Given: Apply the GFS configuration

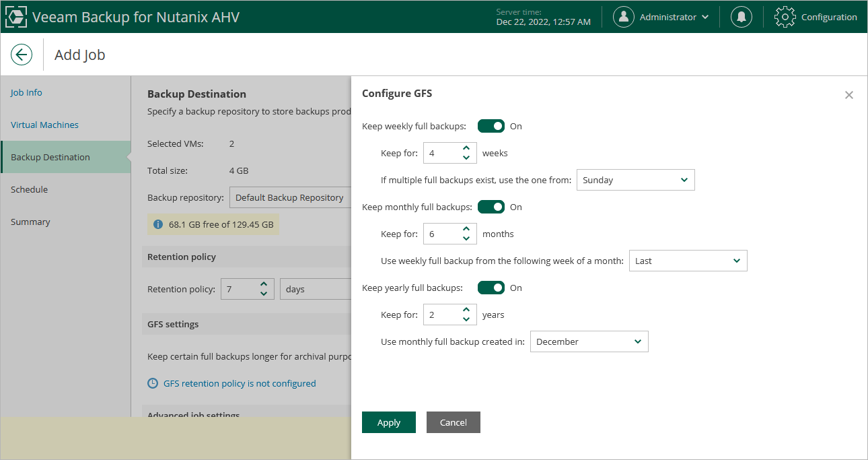Looking at the screenshot, I should 388,422.
